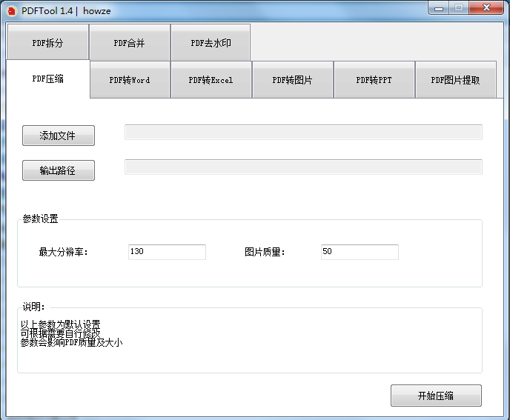Image resolution: width=510 pixels, height=420 pixels.
Task: Click the title text PDFTool 1.4 | howze
Action: (x=66, y=11)
